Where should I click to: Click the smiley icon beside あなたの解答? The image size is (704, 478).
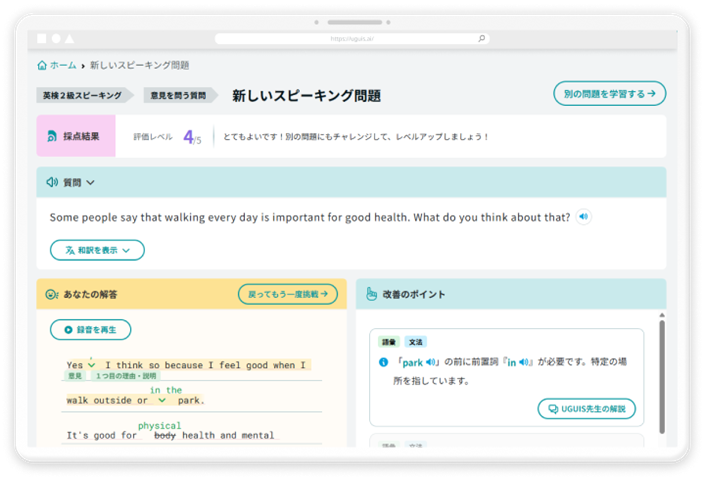coord(51,294)
